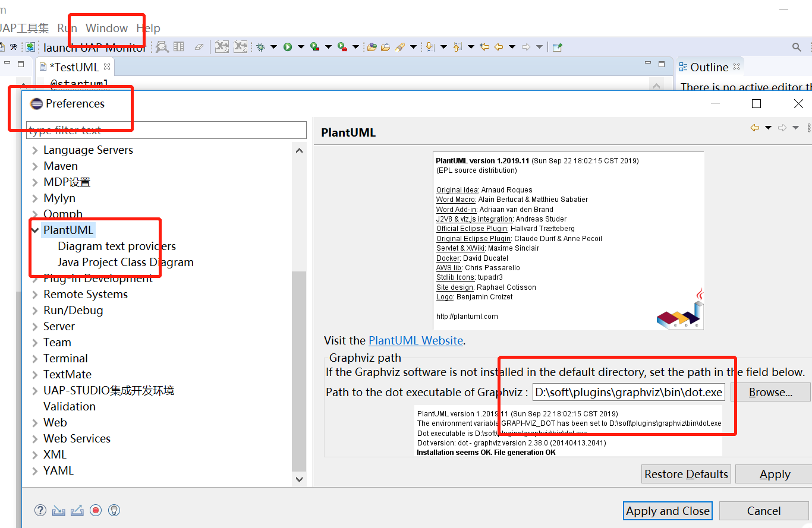Click the export preferences icon at dialog bottom
Screen dimensions: 812x528
coord(77,510)
